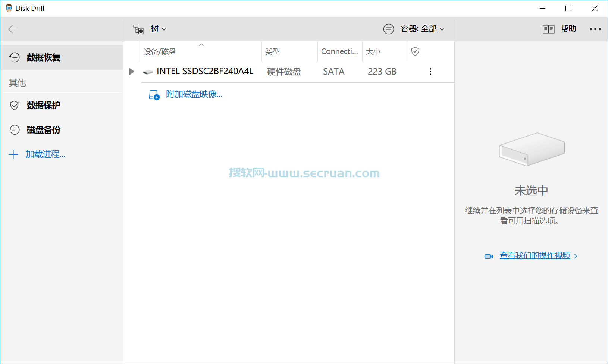Click the shield protection column header icon
The width and height of the screenshot is (608, 364).
415,51
